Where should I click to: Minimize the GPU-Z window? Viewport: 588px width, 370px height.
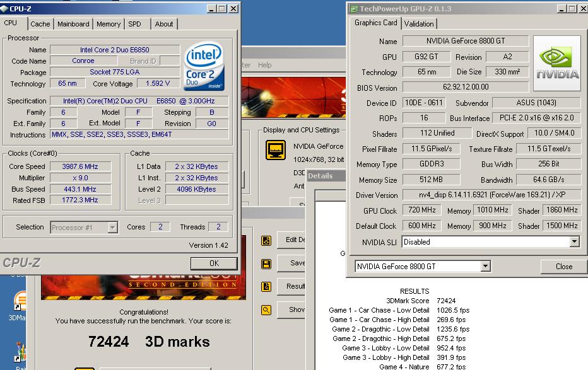tap(562, 9)
